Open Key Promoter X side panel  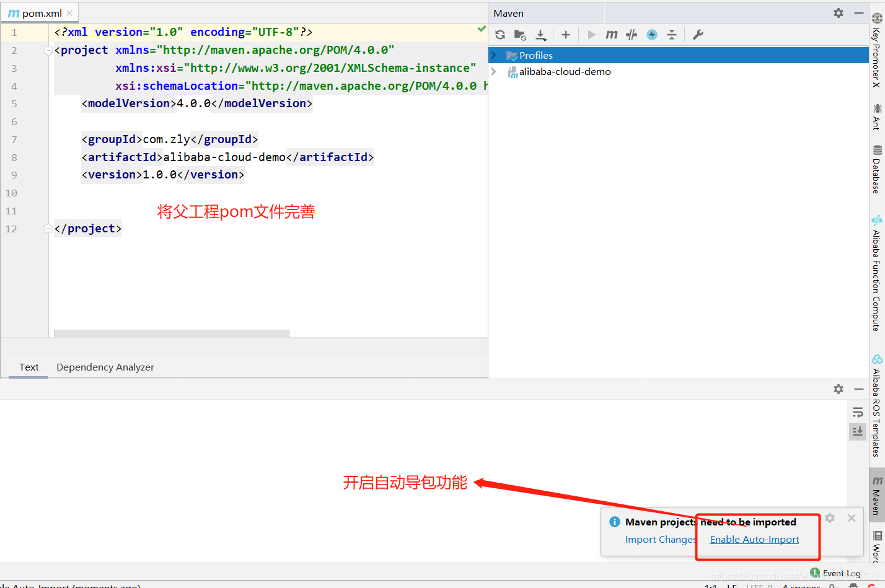876,50
